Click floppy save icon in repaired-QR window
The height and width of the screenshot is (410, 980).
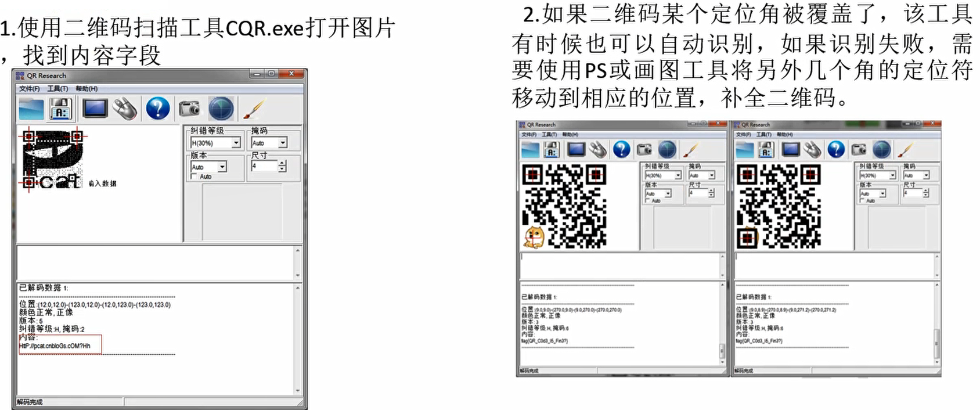[766, 150]
